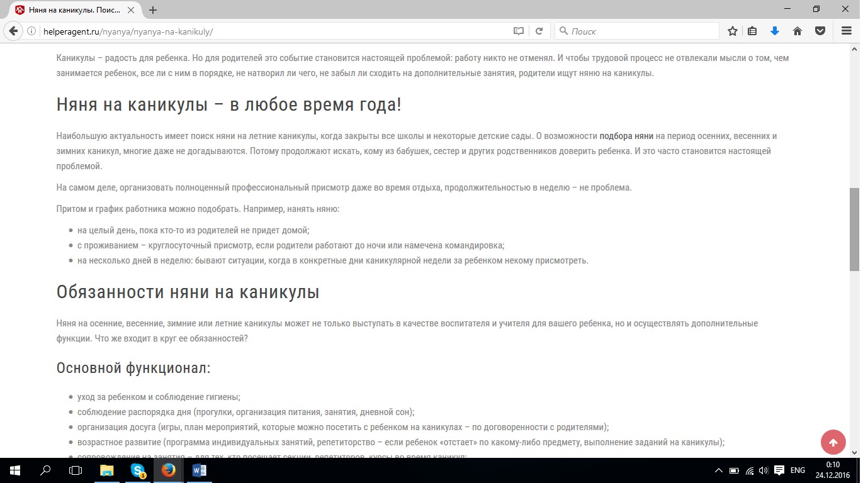
Task: Open the Wi-Fi network icon
Action: 750,470
